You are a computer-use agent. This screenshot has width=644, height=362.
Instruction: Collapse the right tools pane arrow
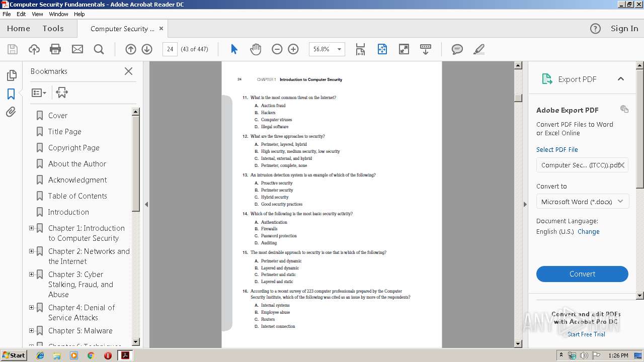point(525,204)
